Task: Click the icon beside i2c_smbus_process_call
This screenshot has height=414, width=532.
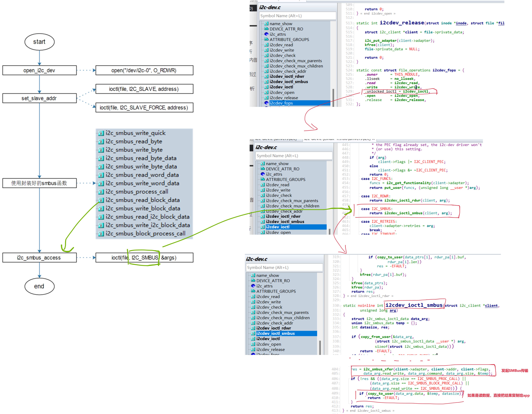Action: pos(101,192)
